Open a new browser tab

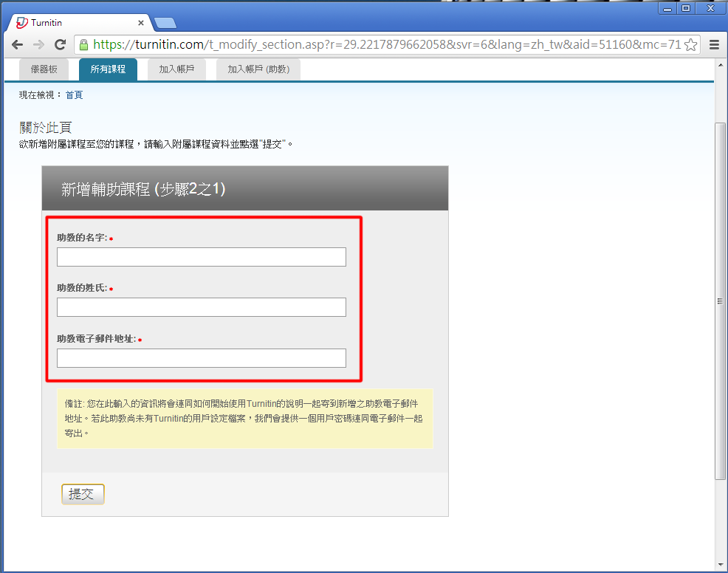tap(165, 23)
